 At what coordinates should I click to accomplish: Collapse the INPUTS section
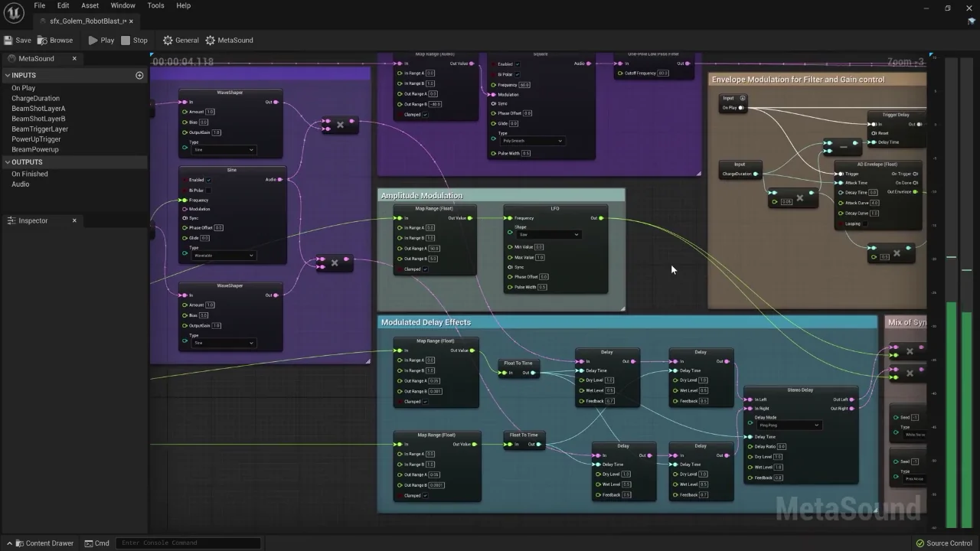[7, 75]
